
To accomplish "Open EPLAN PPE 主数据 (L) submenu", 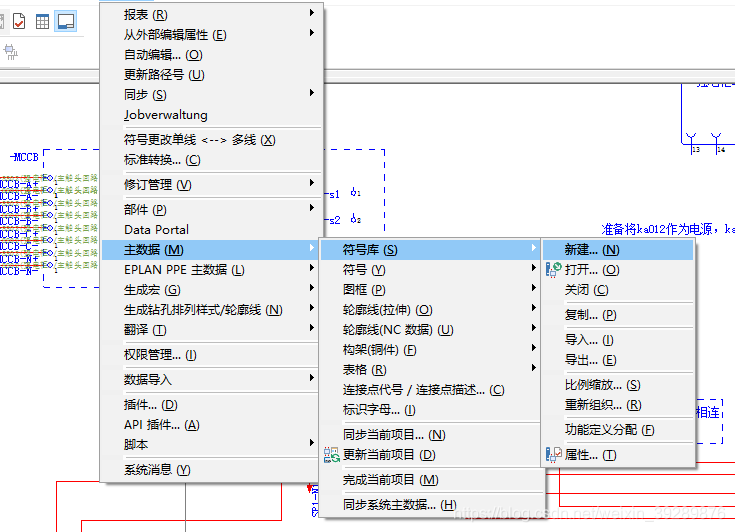I will (x=211, y=270).
